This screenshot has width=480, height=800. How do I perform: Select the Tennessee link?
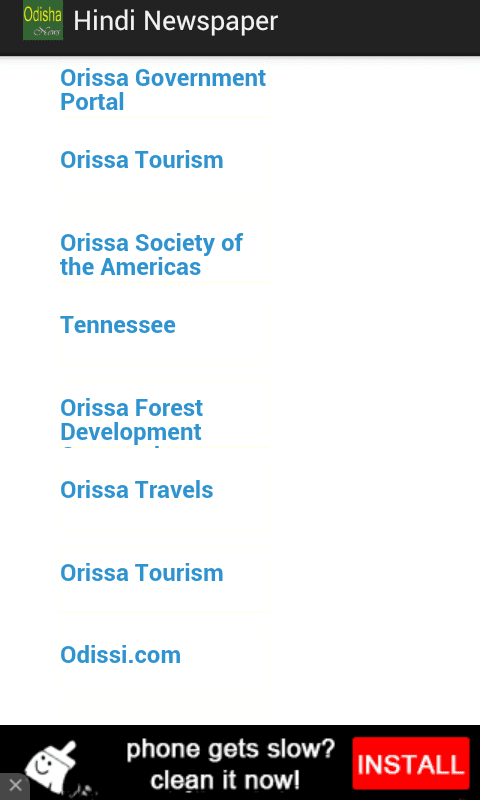point(118,326)
